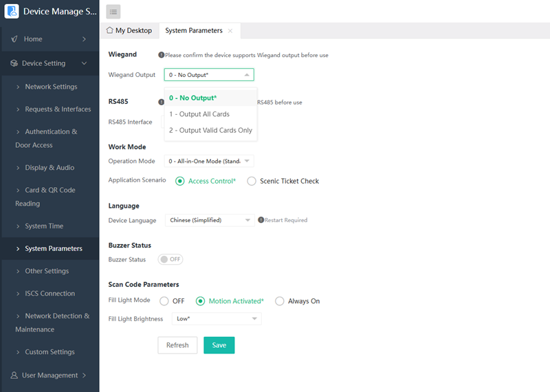Click the 'Device Manage S...' title text
This screenshot has height=392, width=550.
pyautogui.click(x=60, y=11)
